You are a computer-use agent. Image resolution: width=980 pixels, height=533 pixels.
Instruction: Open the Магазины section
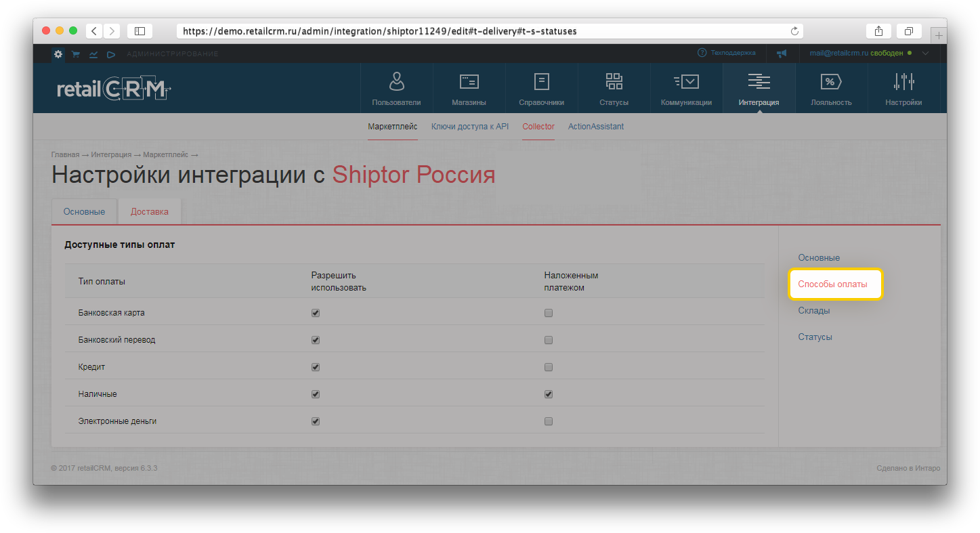click(469, 82)
